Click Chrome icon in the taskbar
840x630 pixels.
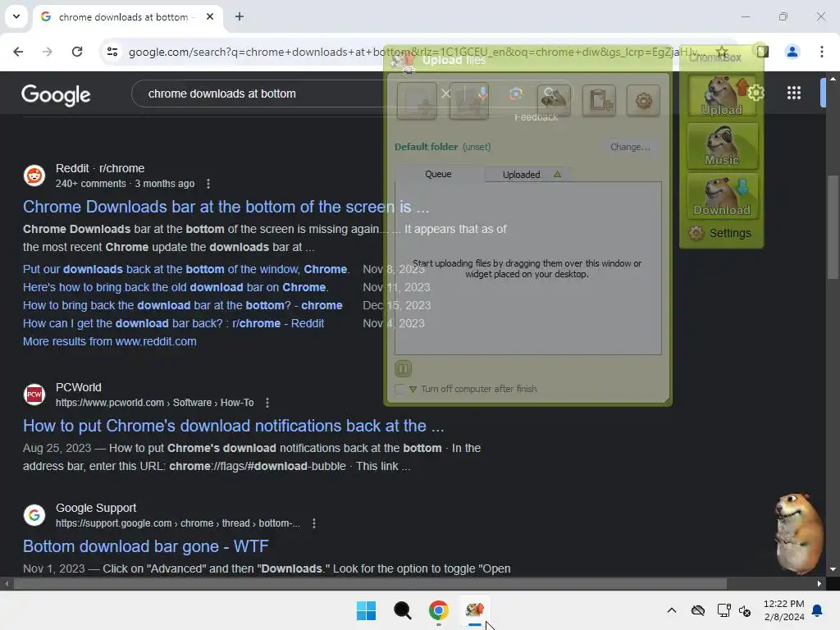[438, 610]
